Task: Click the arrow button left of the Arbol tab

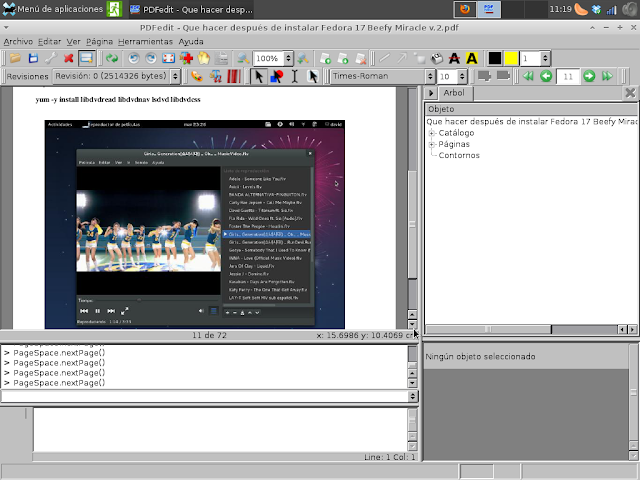Action: (x=430, y=93)
